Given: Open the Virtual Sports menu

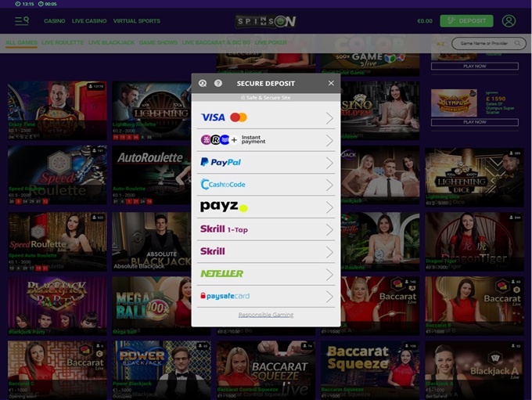Looking at the screenshot, I should tap(136, 21).
